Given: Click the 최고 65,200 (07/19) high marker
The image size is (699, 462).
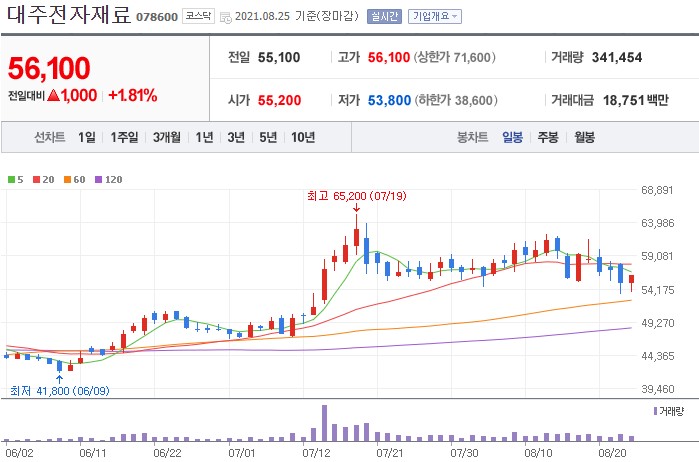Looking at the screenshot, I should pyautogui.click(x=357, y=196).
